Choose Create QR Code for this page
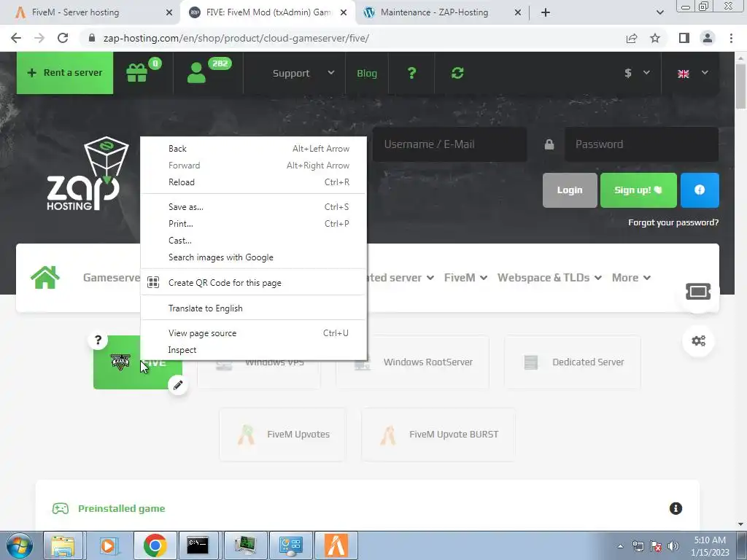Screen dimensions: 747x560 tap(253, 282)
